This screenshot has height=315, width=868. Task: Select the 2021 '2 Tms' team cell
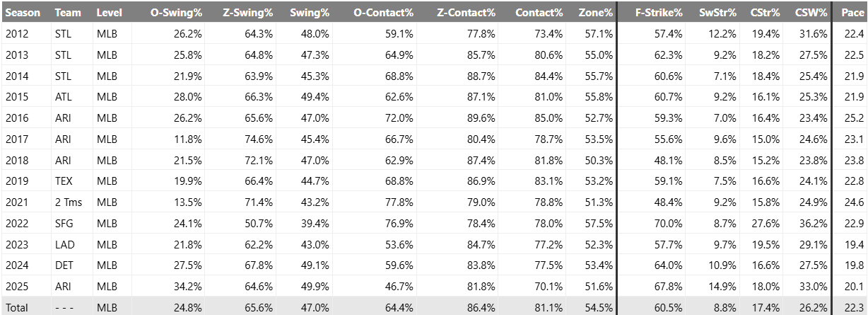(68, 202)
